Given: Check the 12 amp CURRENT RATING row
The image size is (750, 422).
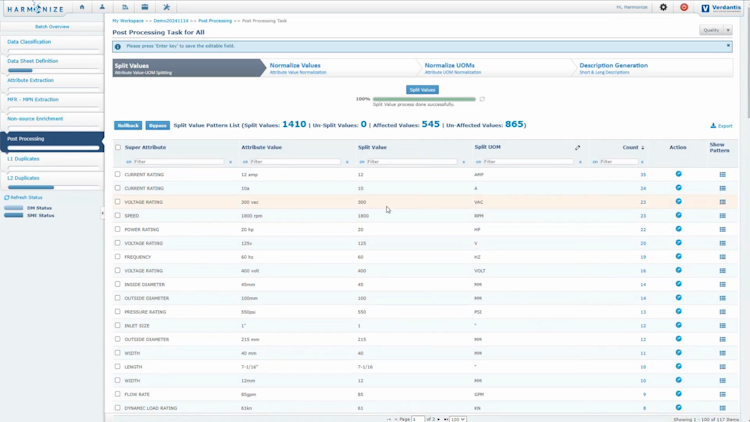Looking at the screenshot, I should pos(118,174).
